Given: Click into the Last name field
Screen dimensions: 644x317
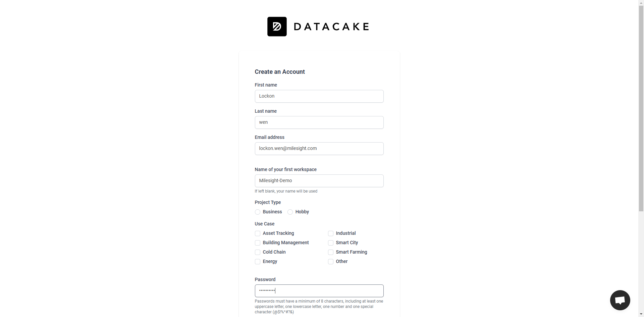Looking at the screenshot, I should [319, 122].
